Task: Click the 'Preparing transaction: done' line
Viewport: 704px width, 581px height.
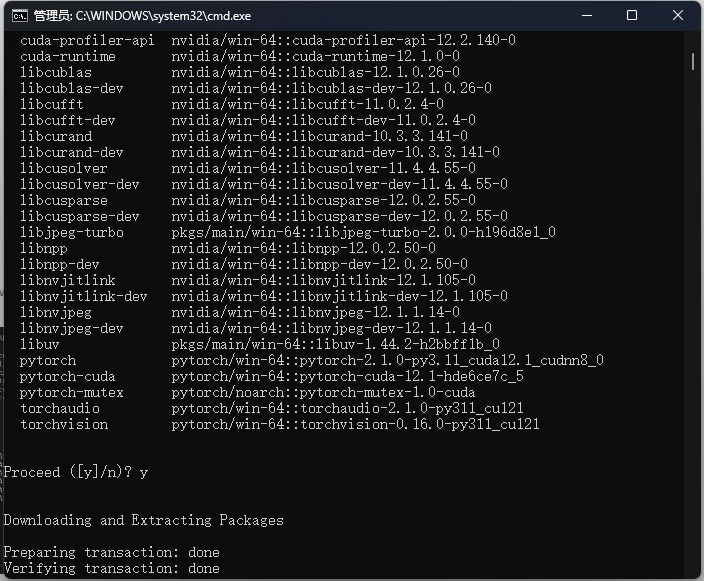Action: coord(112,552)
